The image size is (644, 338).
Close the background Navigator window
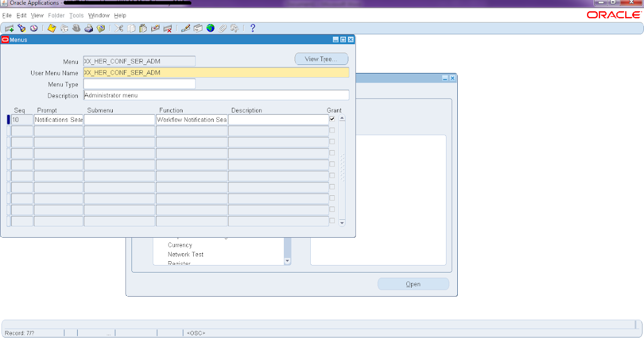pos(452,78)
